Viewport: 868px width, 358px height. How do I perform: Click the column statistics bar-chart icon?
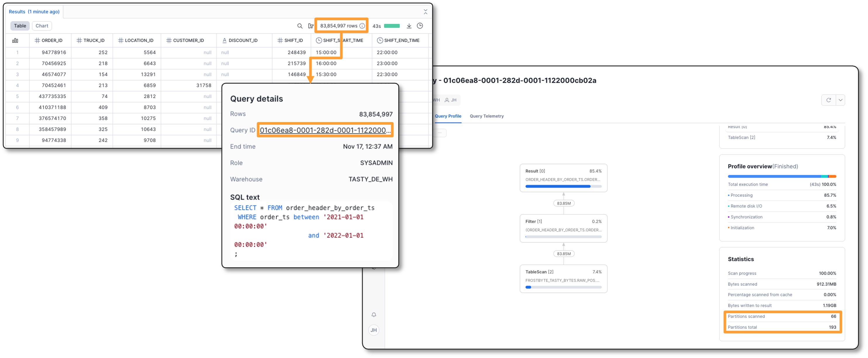pos(15,40)
